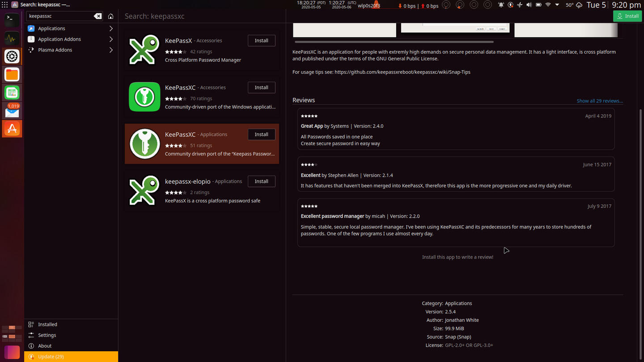Open the About page

71,346
